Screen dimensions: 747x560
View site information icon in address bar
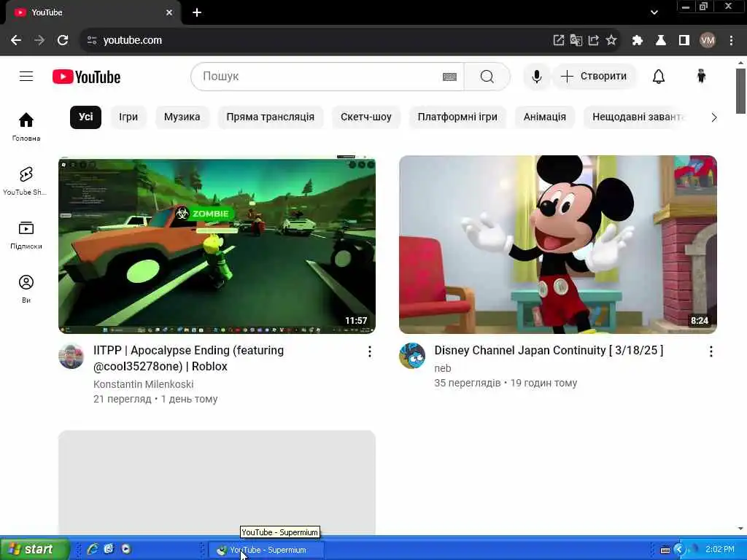[x=92, y=40]
